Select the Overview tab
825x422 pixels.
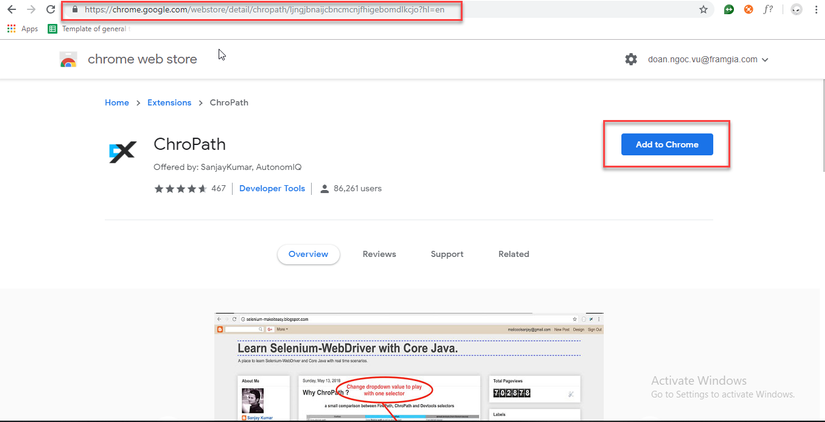tap(308, 254)
